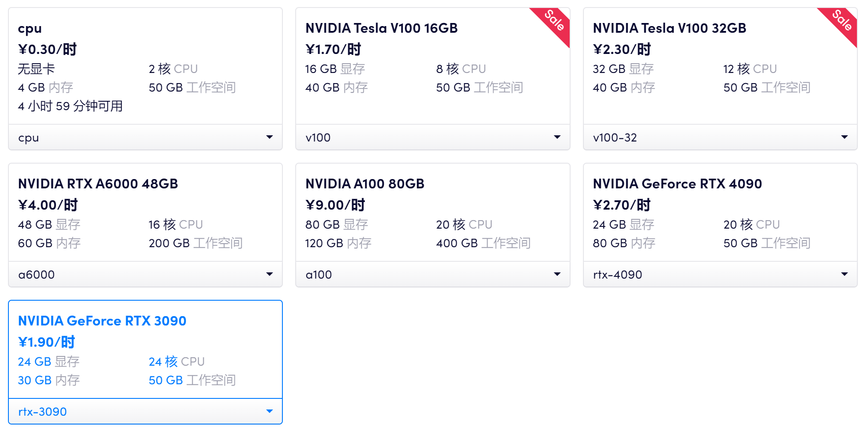Screen dimensions: 868x436
Task: Click the 200 GB 工作空间 spec
Action: [x=196, y=243]
